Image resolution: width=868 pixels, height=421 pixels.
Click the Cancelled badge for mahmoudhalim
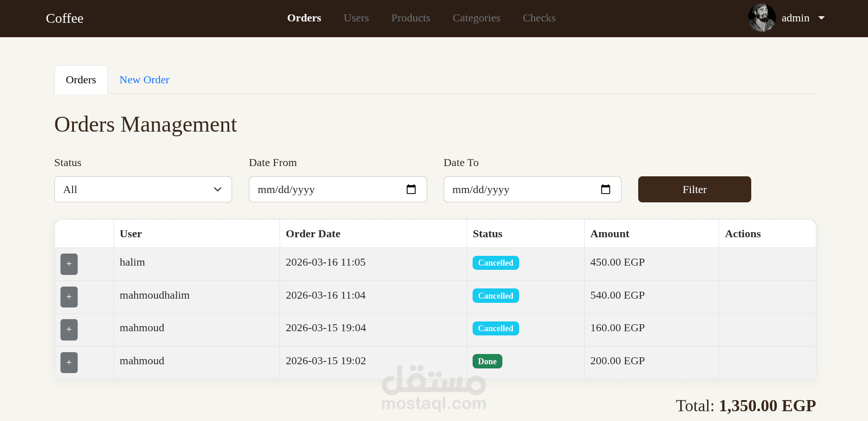click(496, 296)
